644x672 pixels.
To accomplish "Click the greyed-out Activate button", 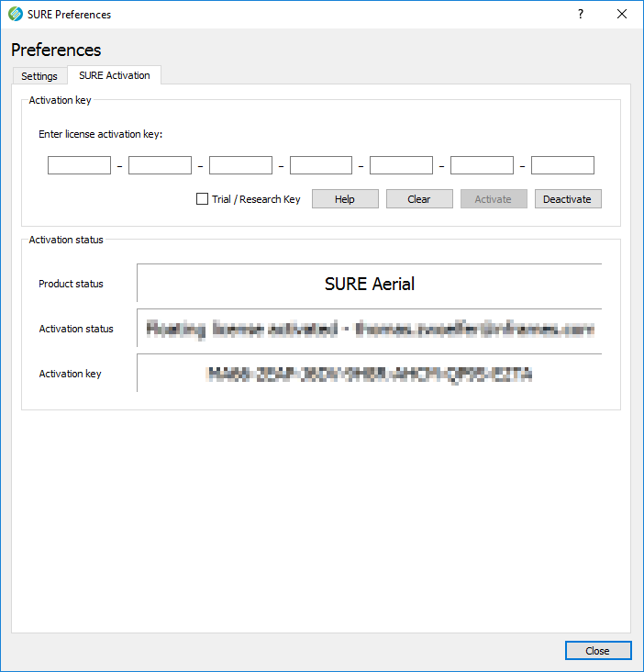I will coord(494,199).
